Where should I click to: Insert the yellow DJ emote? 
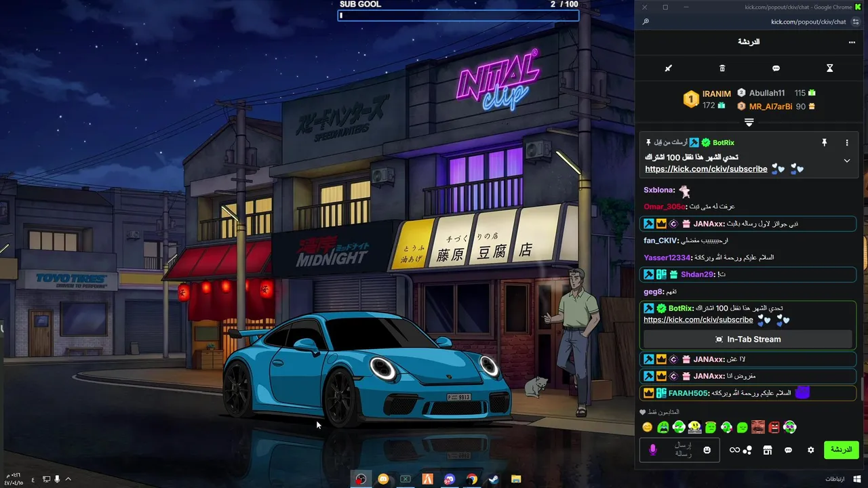[x=694, y=427]
